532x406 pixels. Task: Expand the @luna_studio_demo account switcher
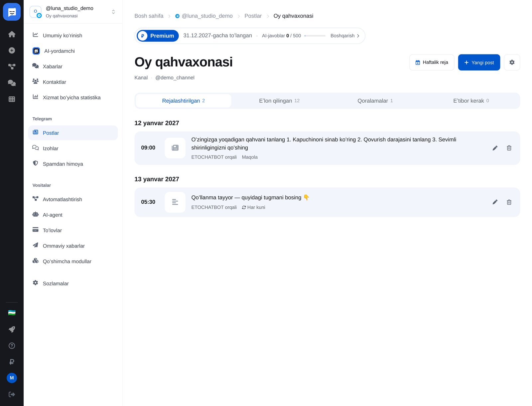(x=73, y=12)
